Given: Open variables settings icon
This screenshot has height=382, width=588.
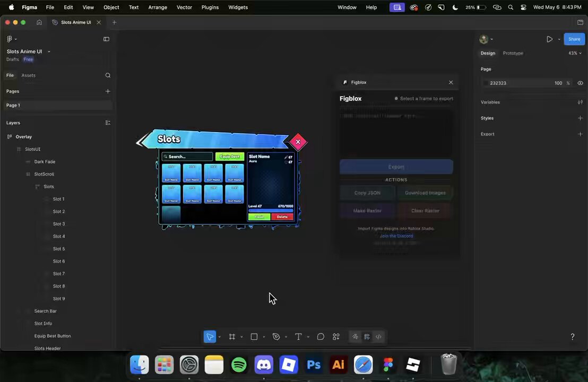Looking at the screenshot, I should coord(580,102).
